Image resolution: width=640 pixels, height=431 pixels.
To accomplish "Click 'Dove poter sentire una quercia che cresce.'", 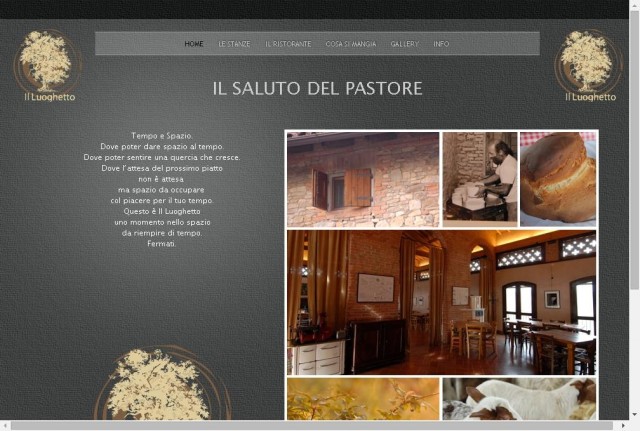I will tap(162, 157).
